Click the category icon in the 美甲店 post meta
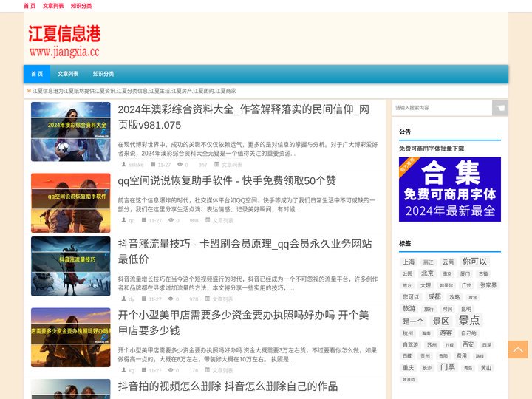 (x=208, y=370)
